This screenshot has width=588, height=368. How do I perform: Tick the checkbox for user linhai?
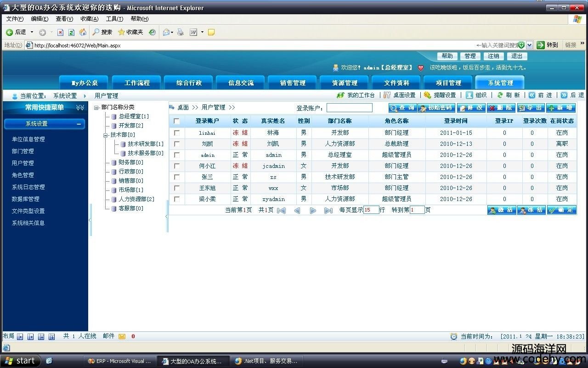point(176,132)
